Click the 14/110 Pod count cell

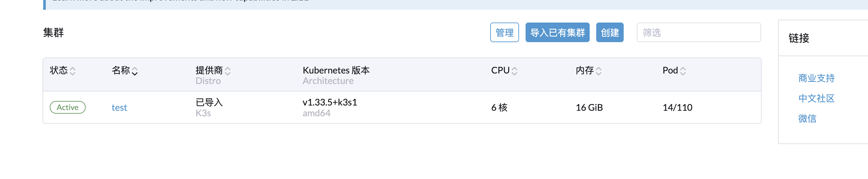(677, 108)
